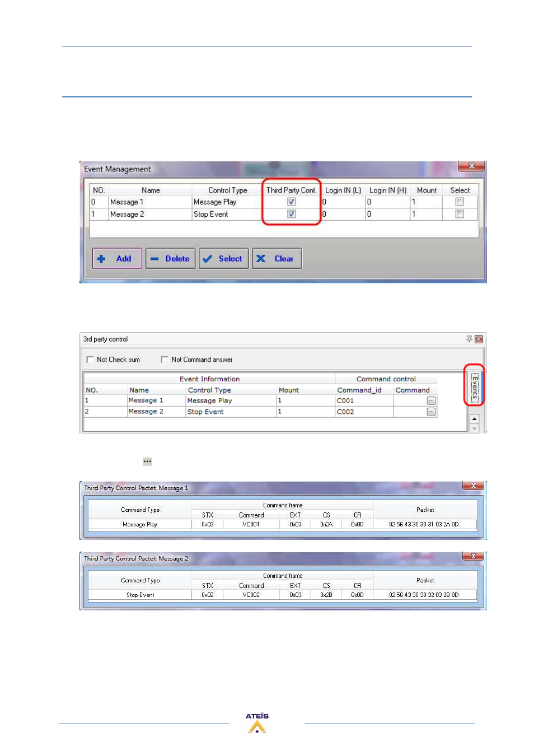This screenshot has width=534, height=756.
Task: Close the Third Party Control Packet Message 1 window
Action: pyautogui.click(x=473, y=486)
